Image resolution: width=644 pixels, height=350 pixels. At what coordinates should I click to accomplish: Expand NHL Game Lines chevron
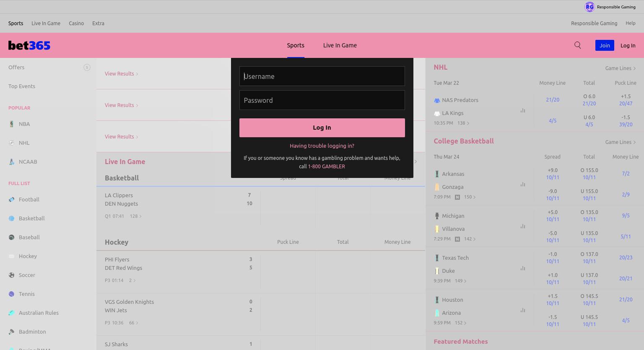(634, 68)
